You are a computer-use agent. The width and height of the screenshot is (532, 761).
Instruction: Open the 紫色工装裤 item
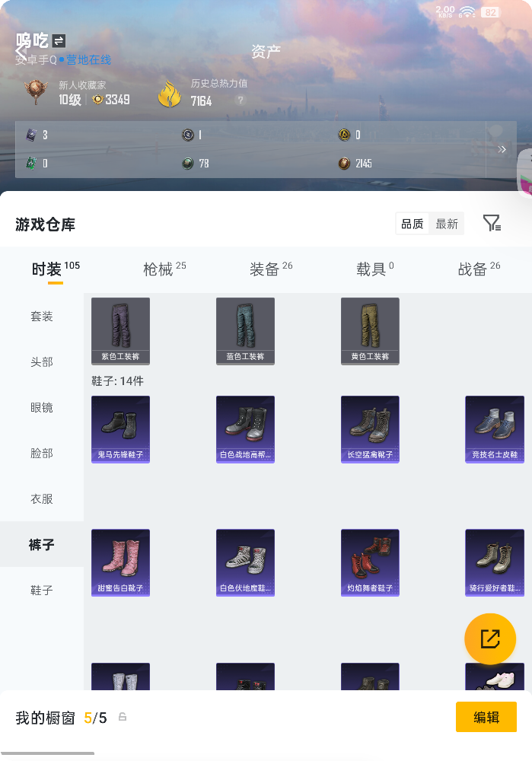coord(120,331)
